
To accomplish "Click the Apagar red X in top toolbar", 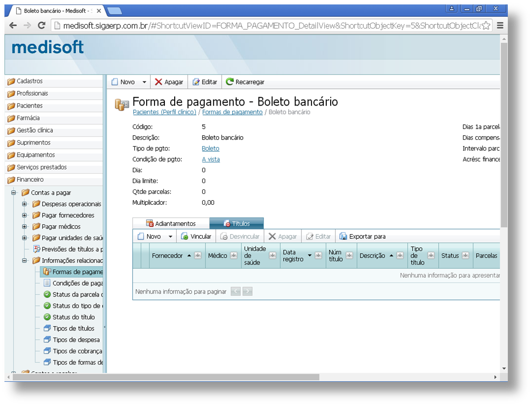I will tap(158, 82).
